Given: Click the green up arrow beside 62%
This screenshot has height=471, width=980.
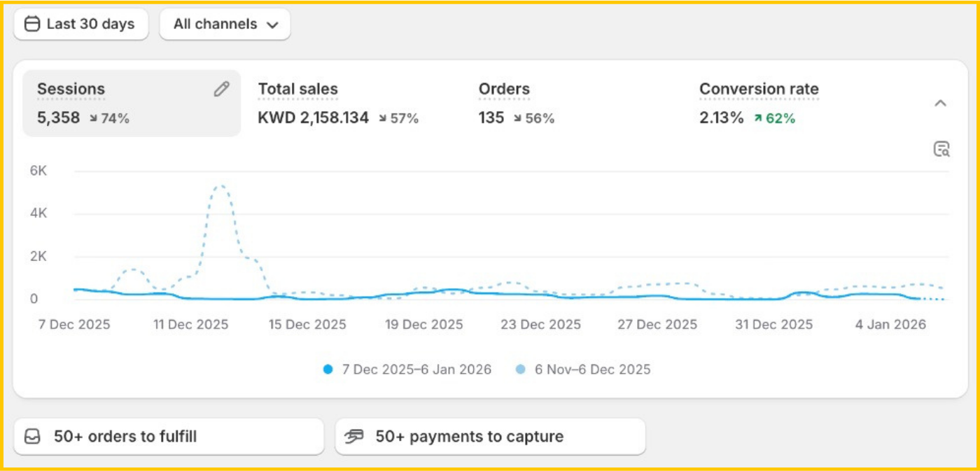Looking at the screenshot, I should (x=757, y=119).
